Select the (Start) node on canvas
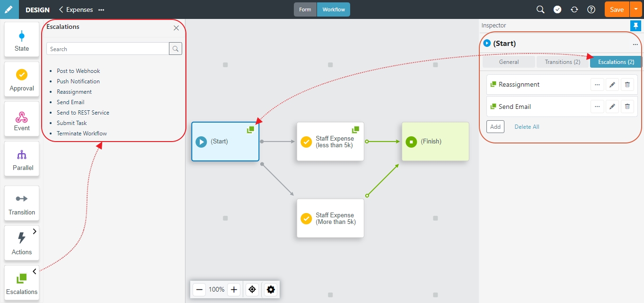 [x=225, y=142]
